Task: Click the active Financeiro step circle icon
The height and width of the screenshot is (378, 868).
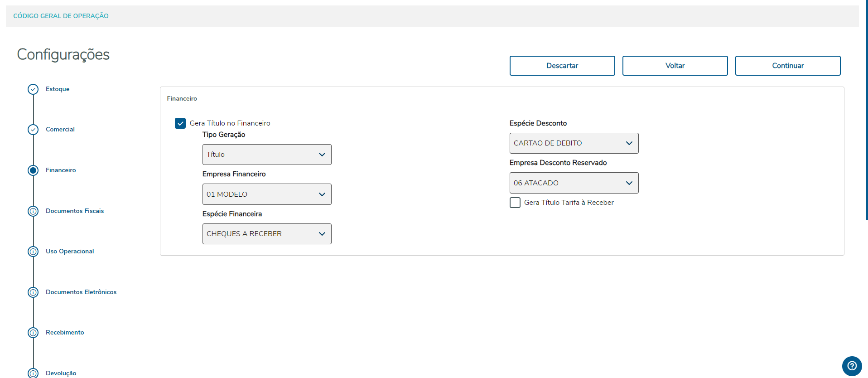Action: [33, 170]
